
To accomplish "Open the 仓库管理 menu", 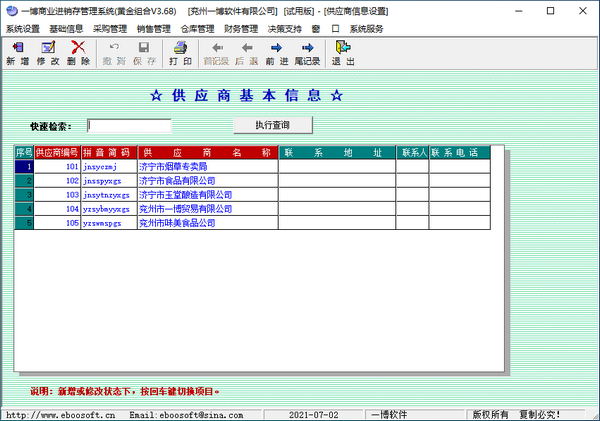I will coord(198,29).
